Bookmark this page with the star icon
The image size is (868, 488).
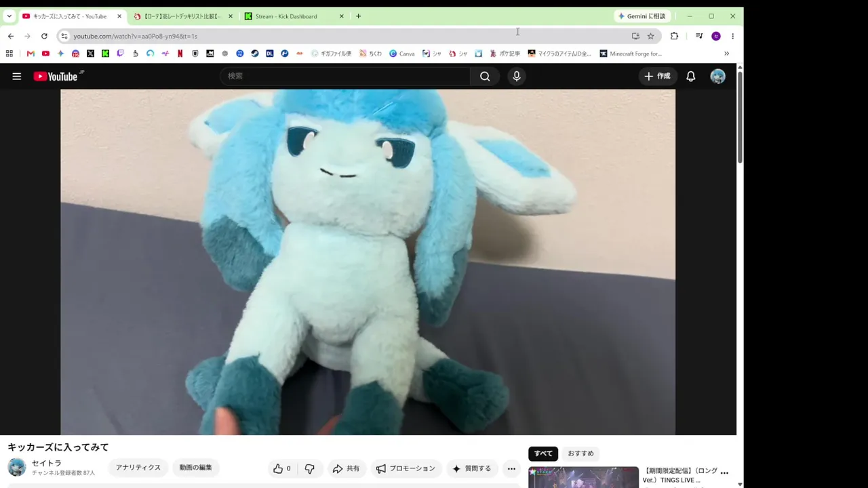point(650,36)
